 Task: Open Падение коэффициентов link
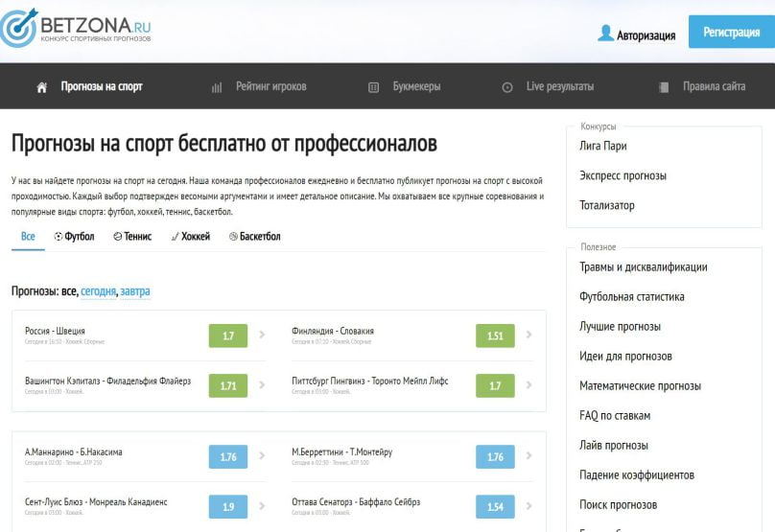click(x=637, y=475)
